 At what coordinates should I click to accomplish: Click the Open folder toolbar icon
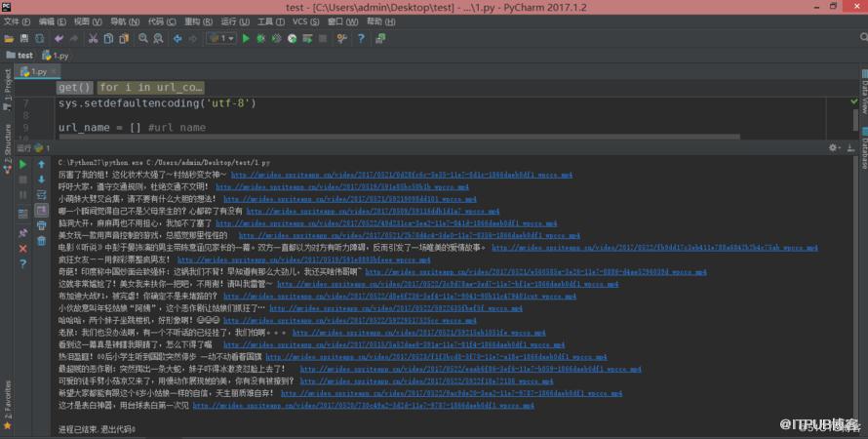click(9, 38)
